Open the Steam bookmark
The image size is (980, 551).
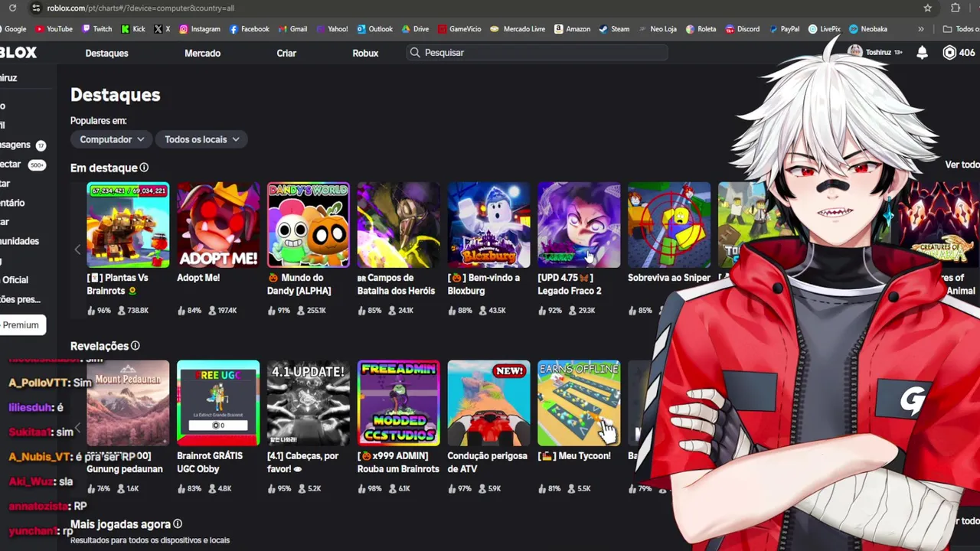click(x=614, y=29)
